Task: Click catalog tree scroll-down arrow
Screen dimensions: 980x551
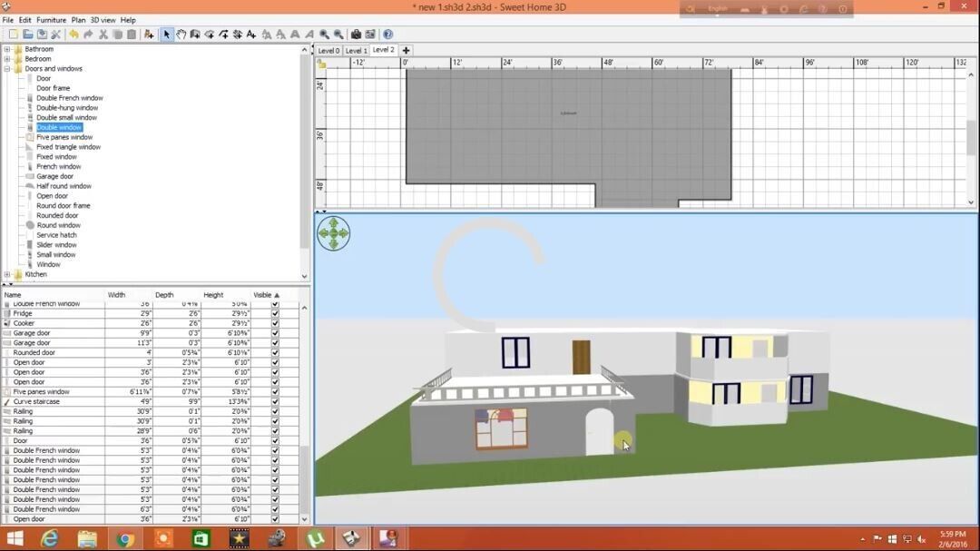Action: click(x=304, y=276)
